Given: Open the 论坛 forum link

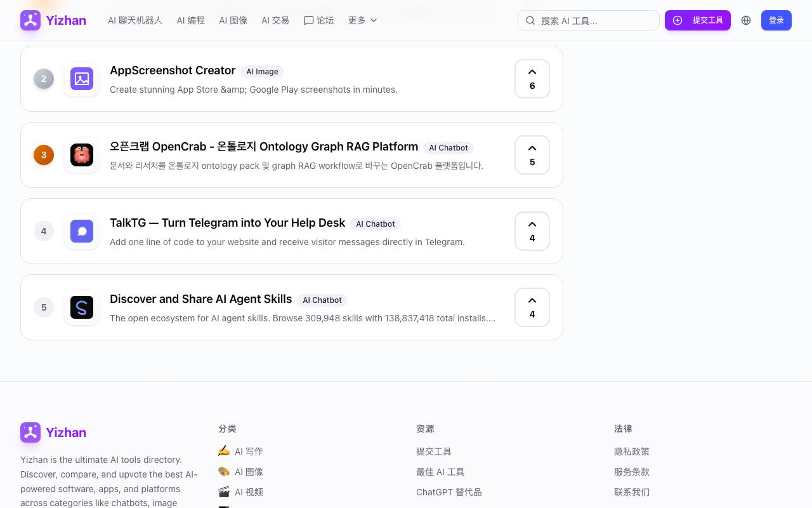Looking at the screenshot, I should 318,20.
